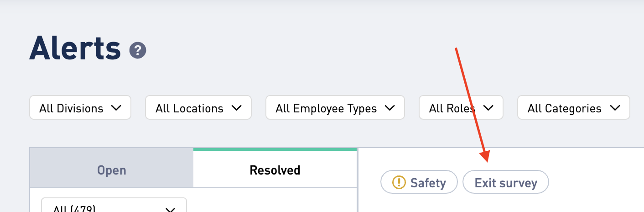Click the chevron arrow beside All Categories
Image resolution: width=644 pixels, height=212 pixels.
point(615,108)
